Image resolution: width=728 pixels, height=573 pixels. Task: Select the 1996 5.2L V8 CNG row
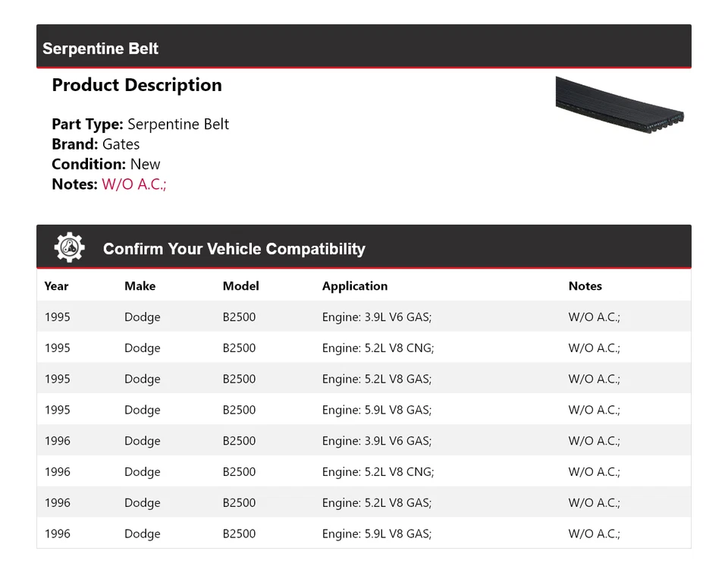coord(363,472)
